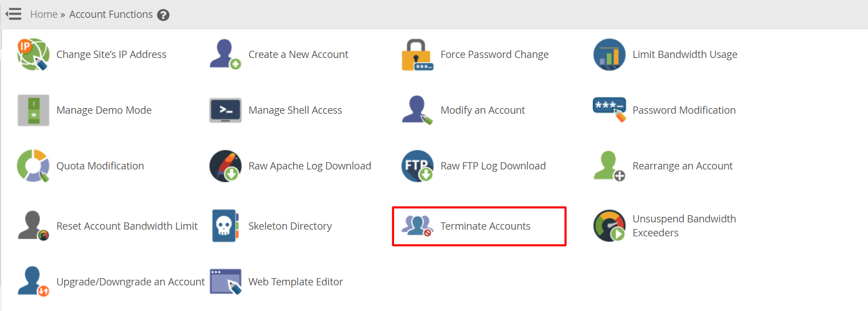868x311 pixels.
Task: Open the Modify an Account link
Action: 483,110
